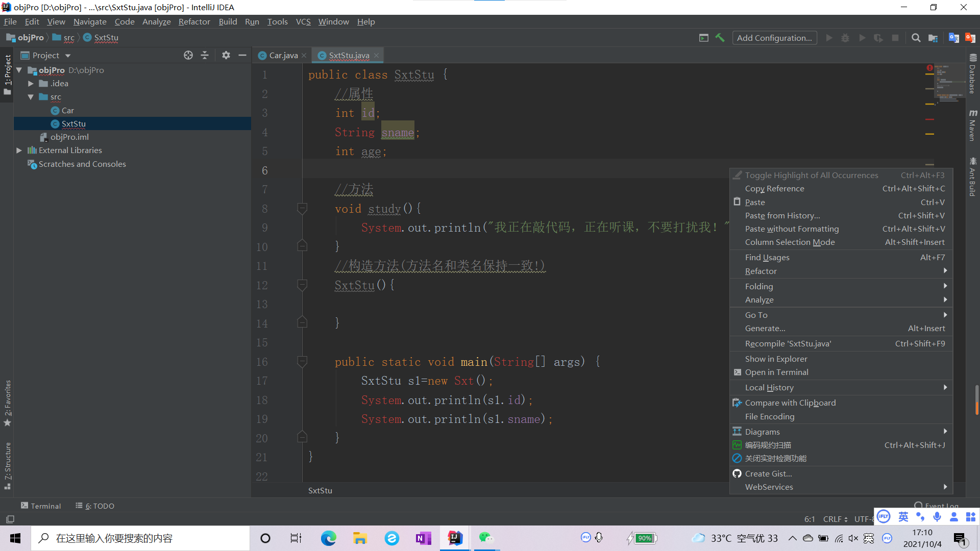
Task: Open the Terminal tool window button
Action: coord(41,506)
